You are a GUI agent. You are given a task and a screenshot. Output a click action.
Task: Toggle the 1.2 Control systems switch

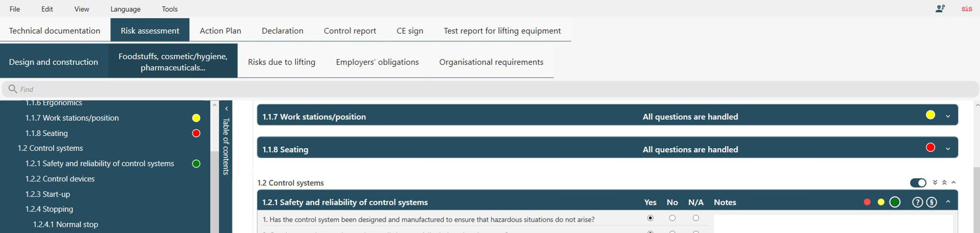tap(918, 182)
